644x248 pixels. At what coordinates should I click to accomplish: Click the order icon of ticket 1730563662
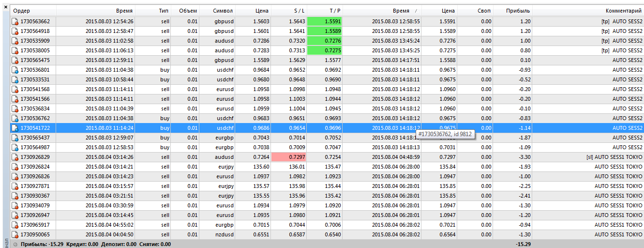(15, 21)
